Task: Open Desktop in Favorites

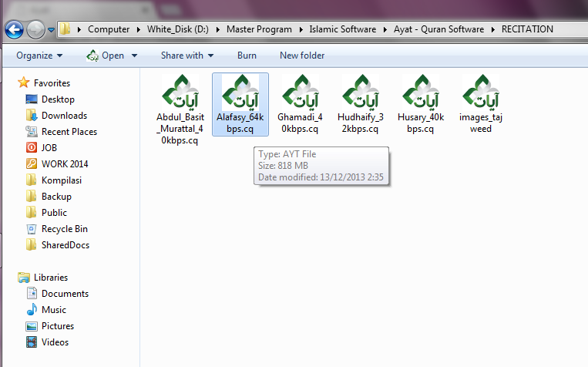Action: click(x=50, y=99)
